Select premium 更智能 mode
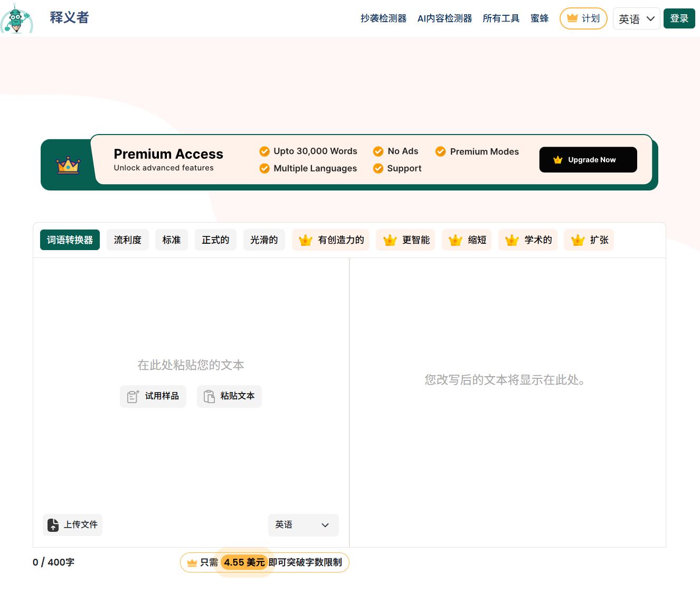Image resolution: width=700 pixels, height=592 pixels. 405,240
